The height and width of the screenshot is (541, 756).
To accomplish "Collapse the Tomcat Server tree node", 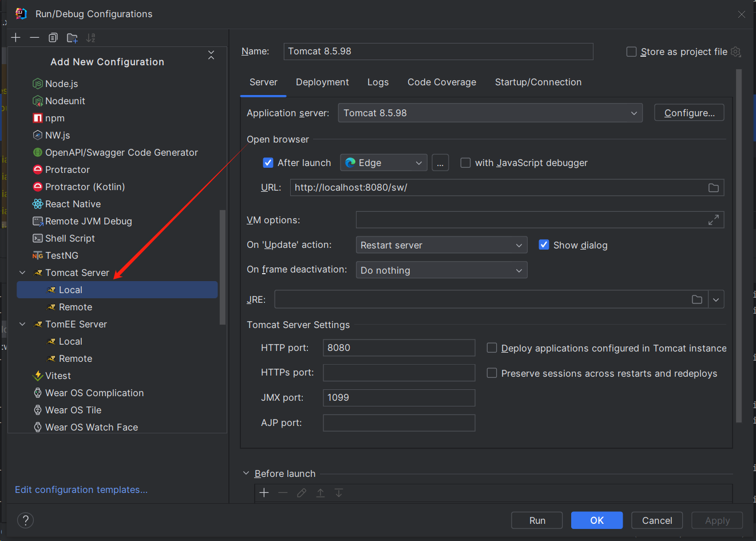I will click(22, 273).
